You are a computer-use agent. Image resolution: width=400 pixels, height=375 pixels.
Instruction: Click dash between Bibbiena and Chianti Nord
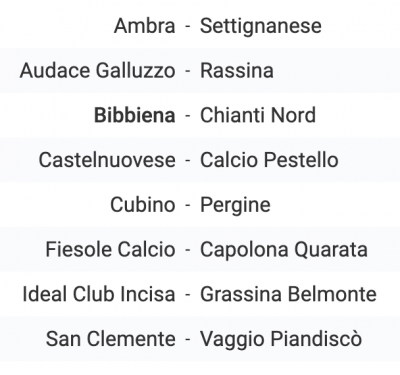pos(188,116)
